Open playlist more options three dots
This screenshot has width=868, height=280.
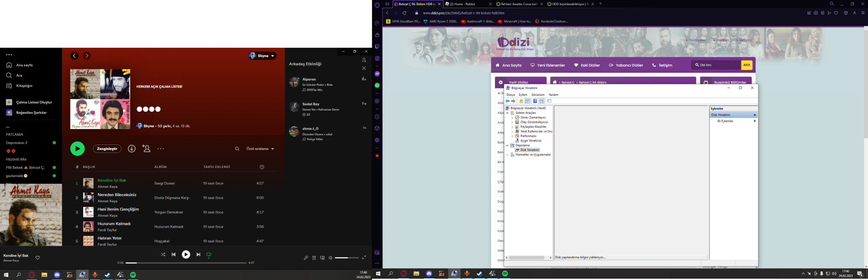[x=160, y=149]
